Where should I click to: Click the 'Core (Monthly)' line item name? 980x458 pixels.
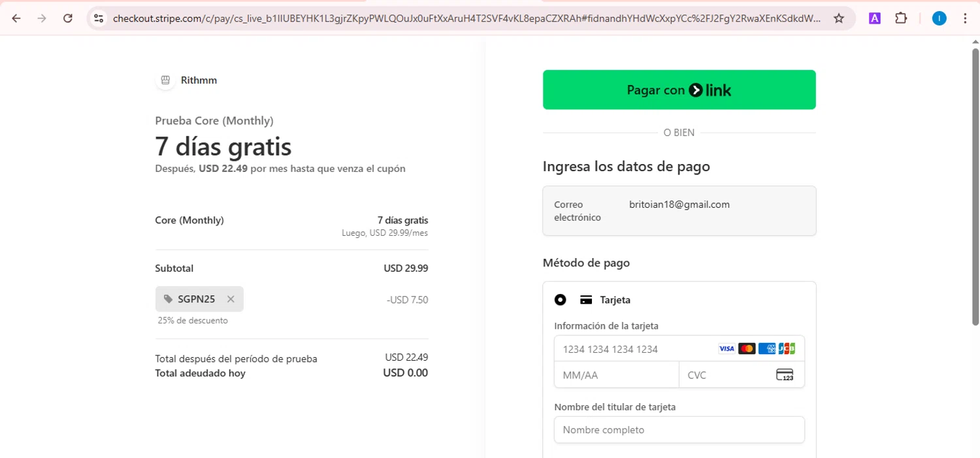pyautogui.click(x=189, y=220)
